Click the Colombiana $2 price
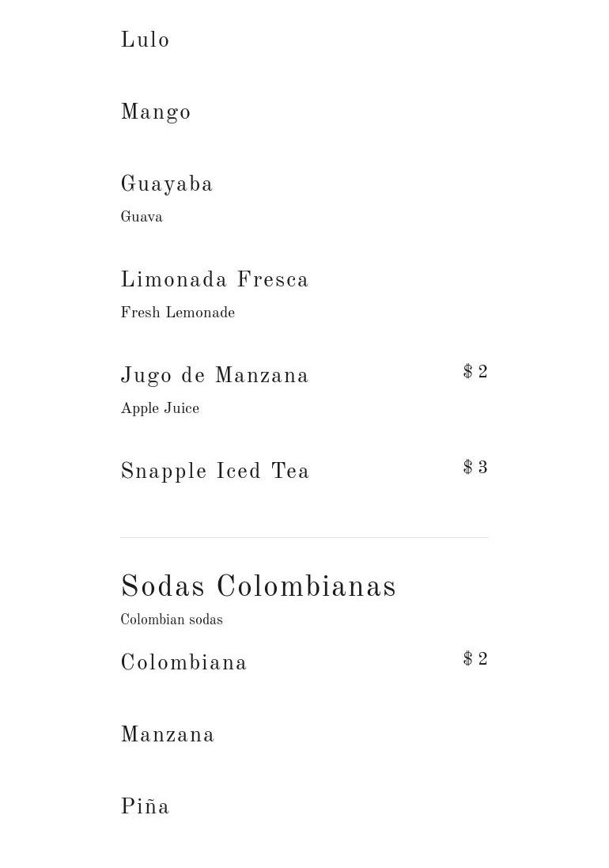 pyautogui.click(x=475, y=660)
